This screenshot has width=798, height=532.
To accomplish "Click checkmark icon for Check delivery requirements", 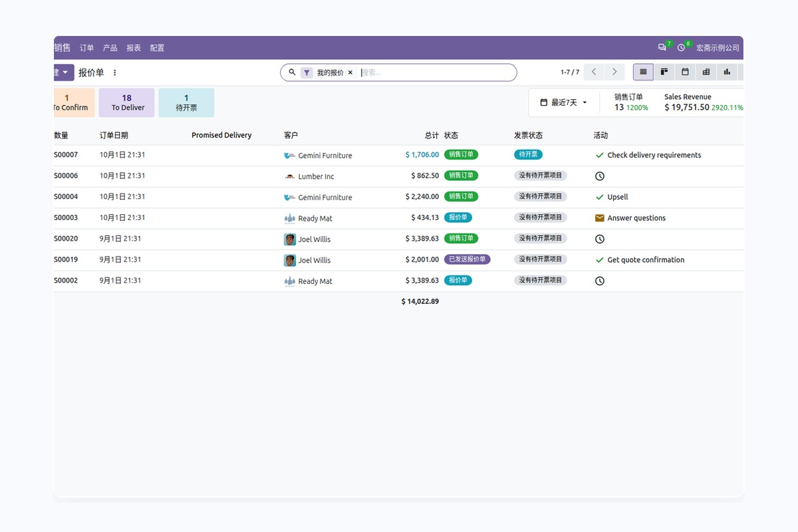I will pyautogui.click(x=600, y=155).
